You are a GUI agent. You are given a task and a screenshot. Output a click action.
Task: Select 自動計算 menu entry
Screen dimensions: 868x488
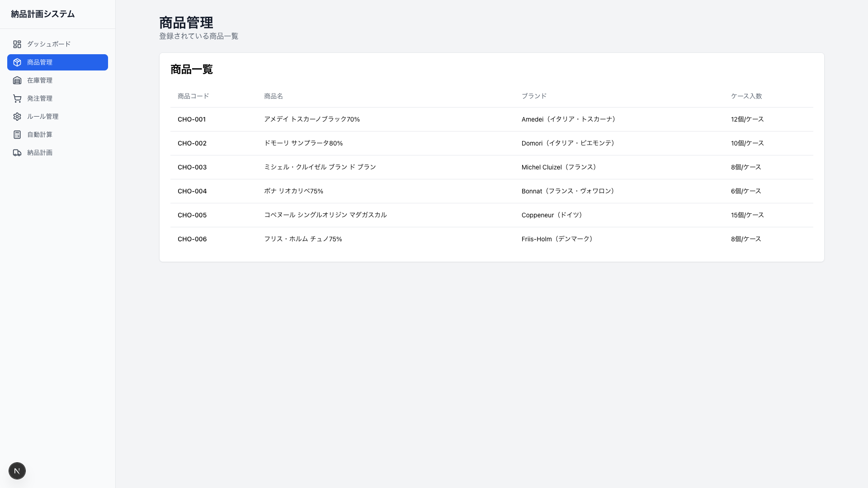(40, 135)
